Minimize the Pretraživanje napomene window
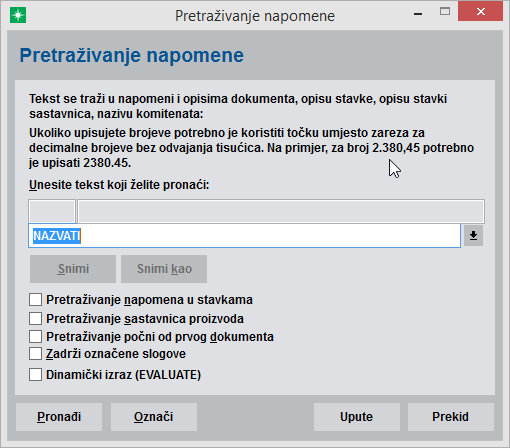The width and height of the screenshot is (510, 448). [418, 14]
